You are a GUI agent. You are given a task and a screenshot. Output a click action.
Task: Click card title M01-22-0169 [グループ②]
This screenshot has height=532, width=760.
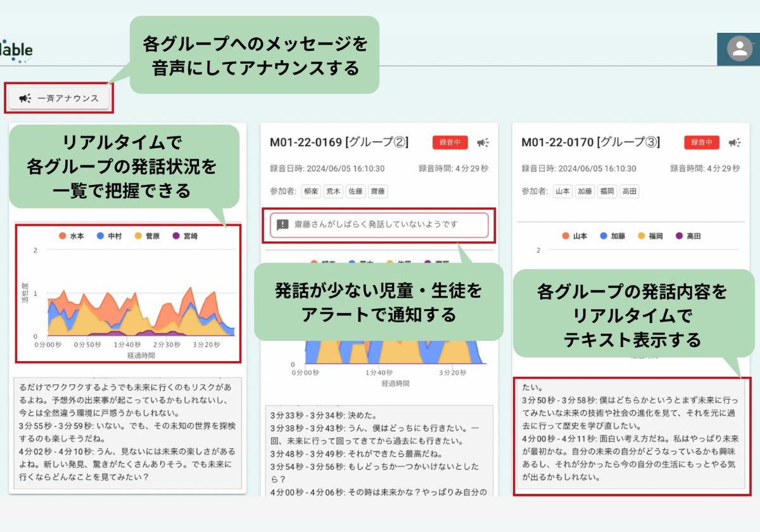pyautogui.click(x=339, y=142)
